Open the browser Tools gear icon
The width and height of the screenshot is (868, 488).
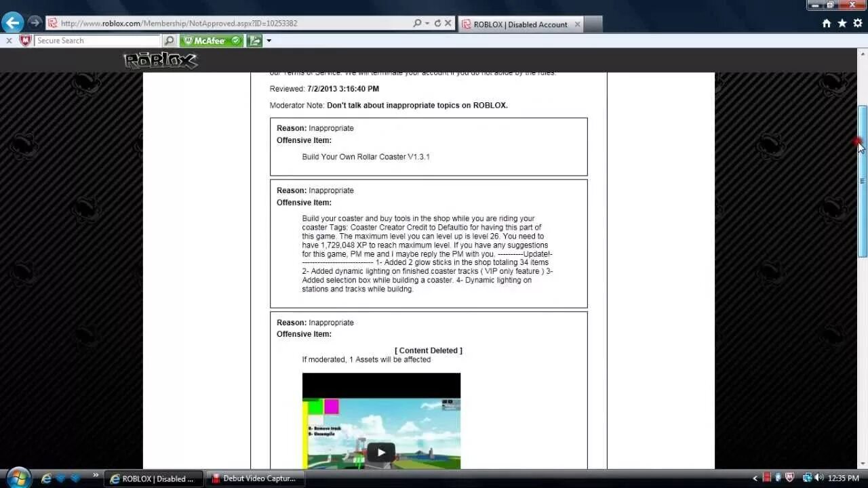[856, 23]
